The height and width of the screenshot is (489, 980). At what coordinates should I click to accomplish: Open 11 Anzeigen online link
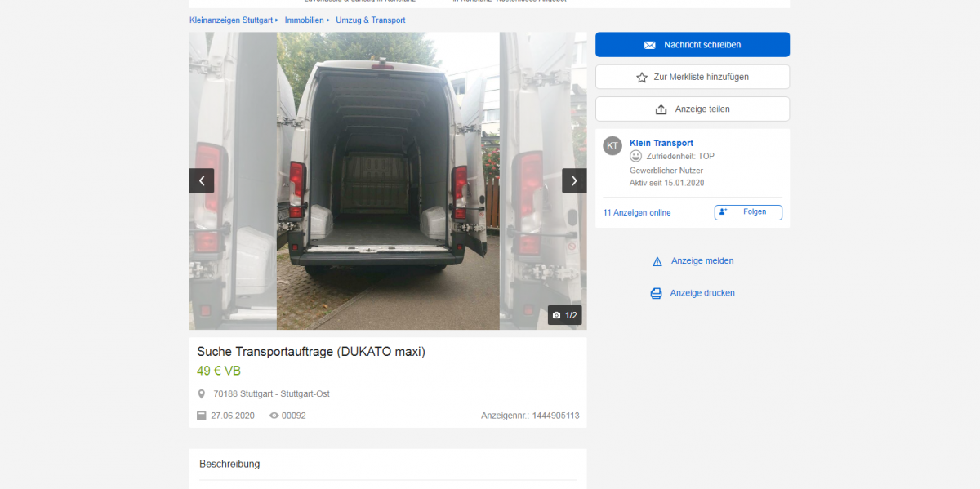pyautogui.click(x=637, y=213)
